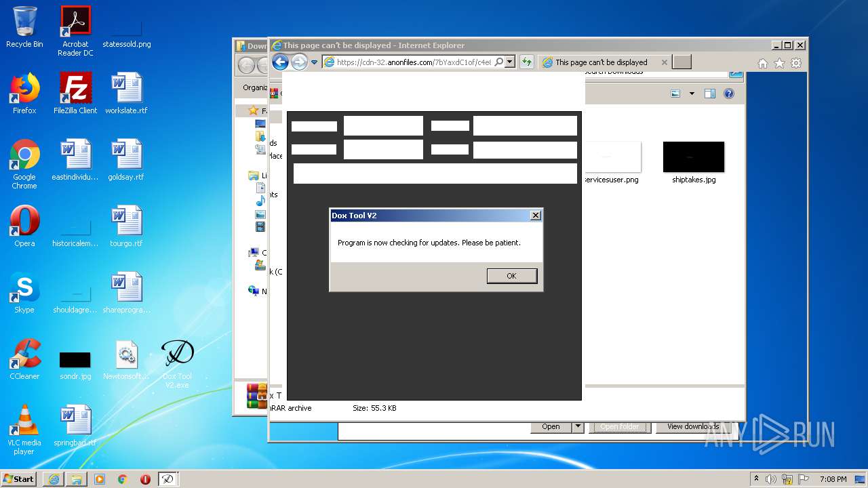This screenshot has width=868, height=488.
Task: Click the address bar search magnifier icon
Action: tap(499, 62)
